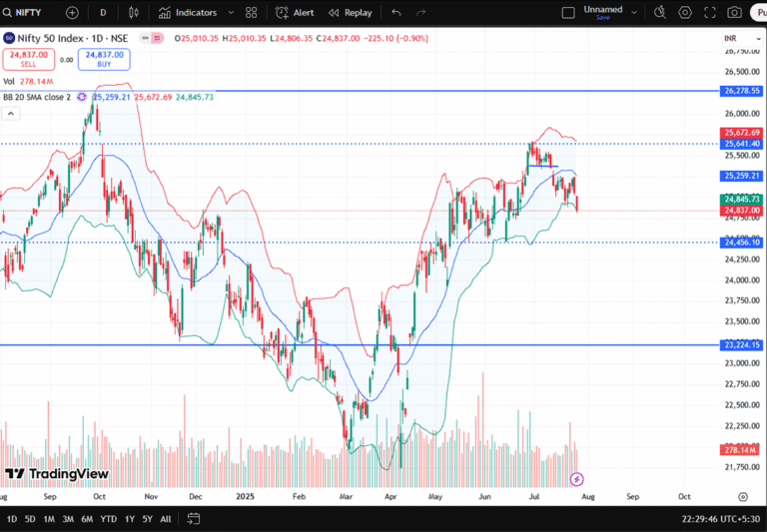767x532 pixels.
Task: Open timezone menu at 22:29:46 UTC+5:30
Action: pyautogui.click(x=721, y=519)
